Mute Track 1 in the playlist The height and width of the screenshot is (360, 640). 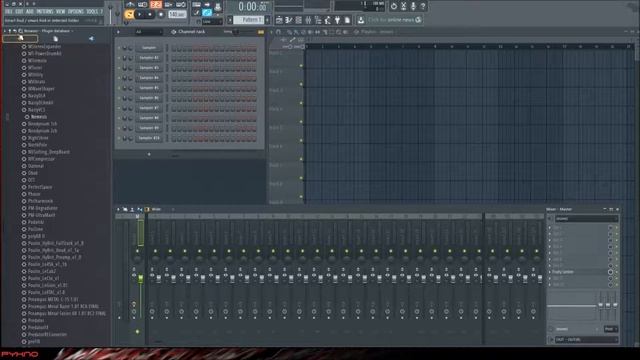tap(301, 66)
